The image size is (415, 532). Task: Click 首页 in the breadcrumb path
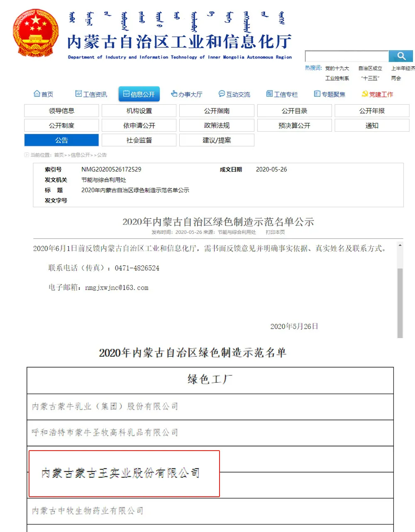[x=59, y=155]
